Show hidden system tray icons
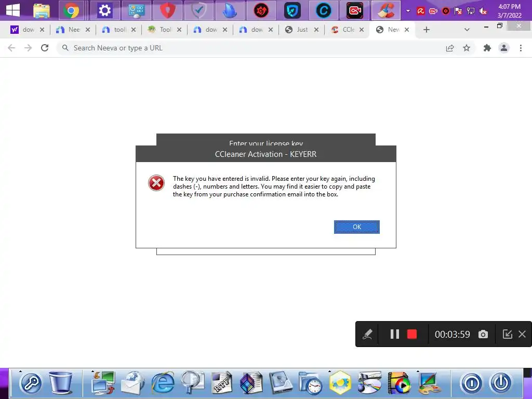 [x=408, y=11]
